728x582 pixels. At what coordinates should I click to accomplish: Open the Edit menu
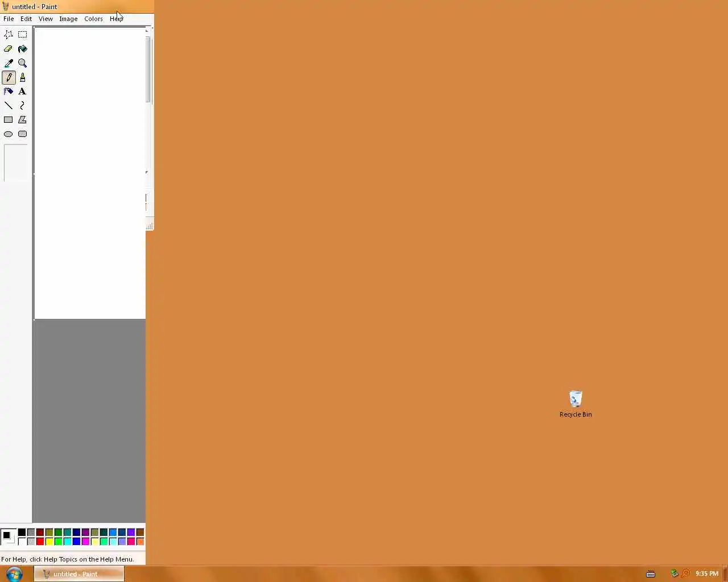pos(26,19)
